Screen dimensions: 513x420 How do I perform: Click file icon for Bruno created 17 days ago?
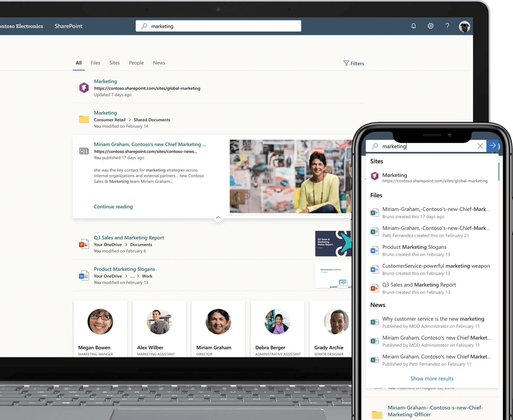pos(375,212)
